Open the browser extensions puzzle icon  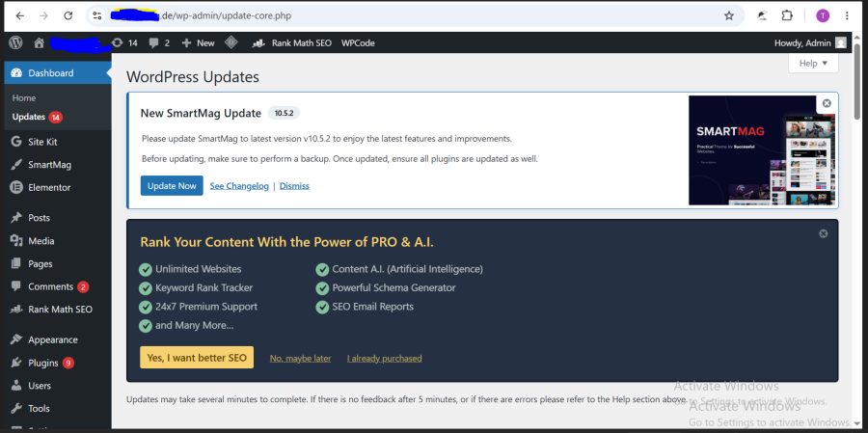787,15
